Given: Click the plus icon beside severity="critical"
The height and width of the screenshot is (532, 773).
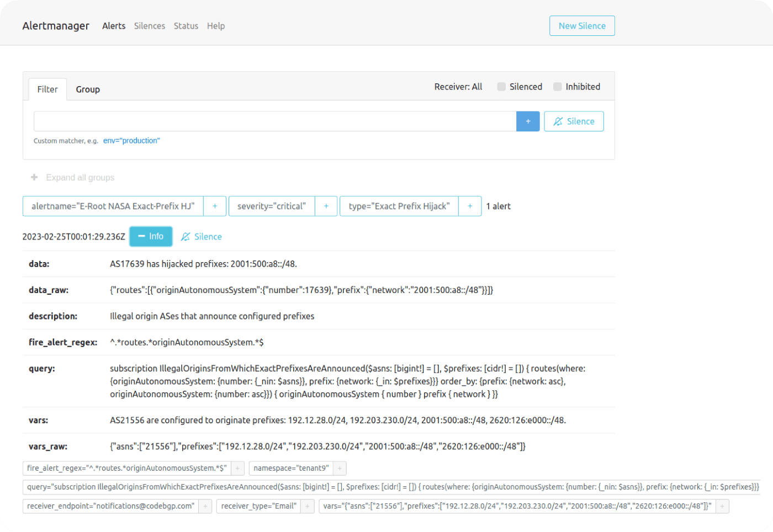Looking at the screenshot, I should tap(326, 206).
